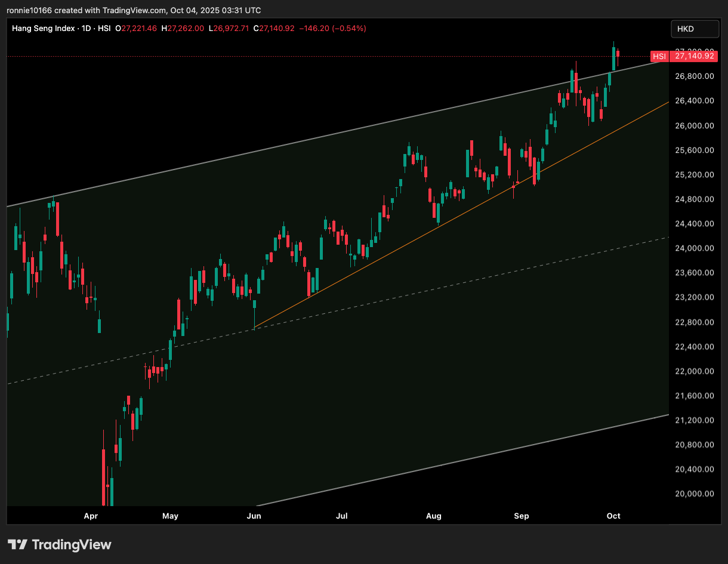The image size is (728, 564).
Task: Click the Jul label on time axis
Action: coord(342,516)
